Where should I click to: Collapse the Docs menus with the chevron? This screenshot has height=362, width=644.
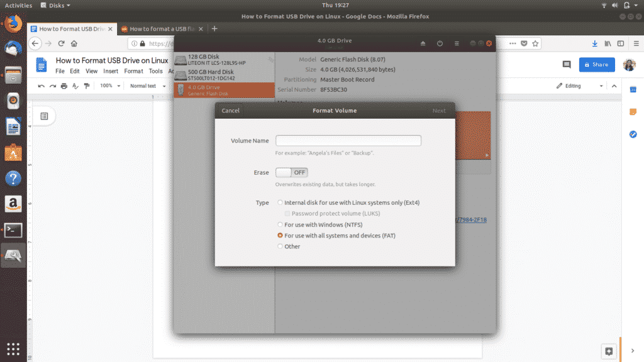pos(614,86)
